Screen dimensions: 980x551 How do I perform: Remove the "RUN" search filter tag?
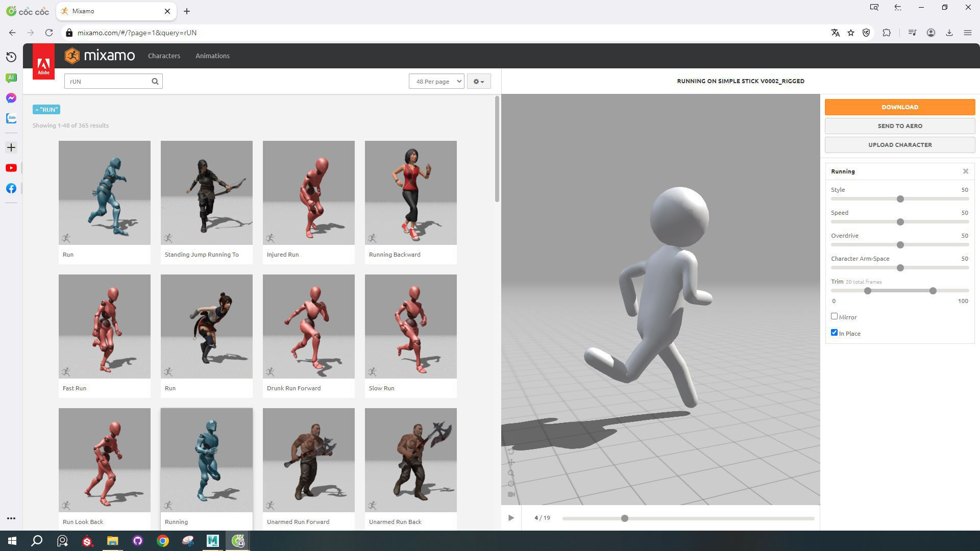(x=46, y=110)
